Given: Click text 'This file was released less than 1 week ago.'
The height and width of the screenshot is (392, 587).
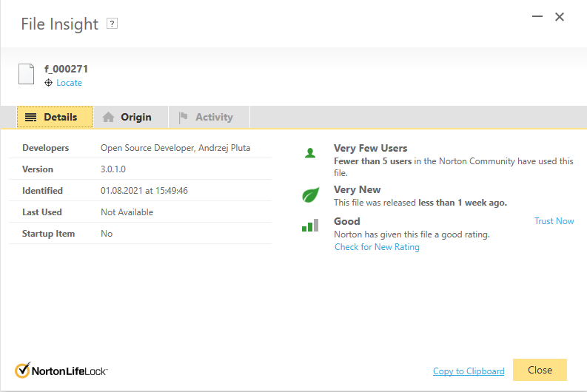Looking at the screenshot, I should [420, 203].
